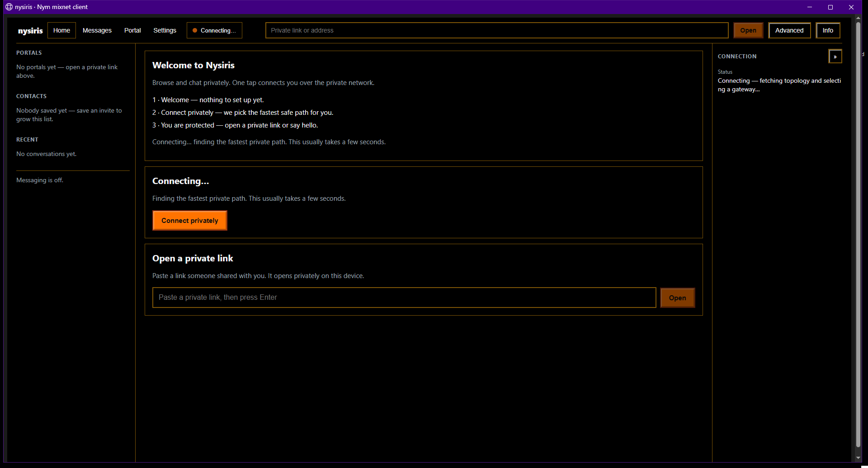868x468 pixels.
Task: Close the nysiris window
Action: (851, 7)
